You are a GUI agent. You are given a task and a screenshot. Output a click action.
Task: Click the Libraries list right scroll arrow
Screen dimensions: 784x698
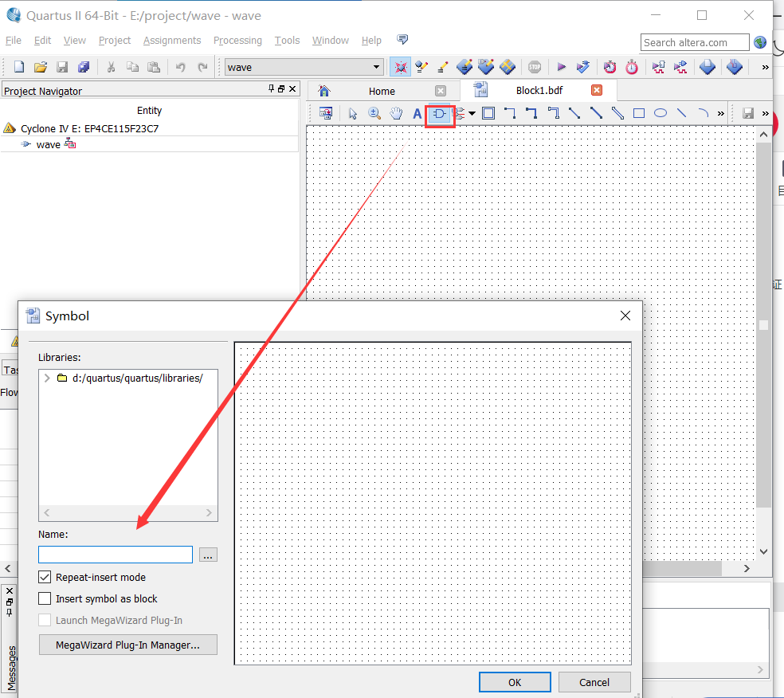click(x=209, y=512)
